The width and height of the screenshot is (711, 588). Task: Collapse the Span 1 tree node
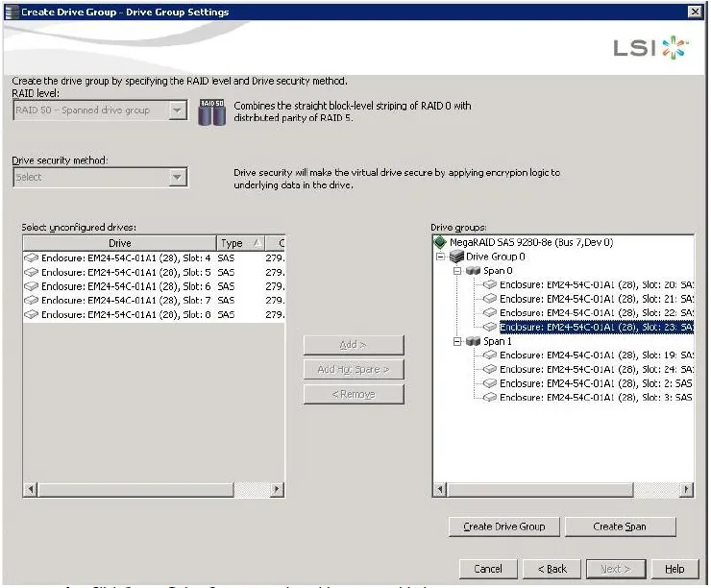pos(455,341)
